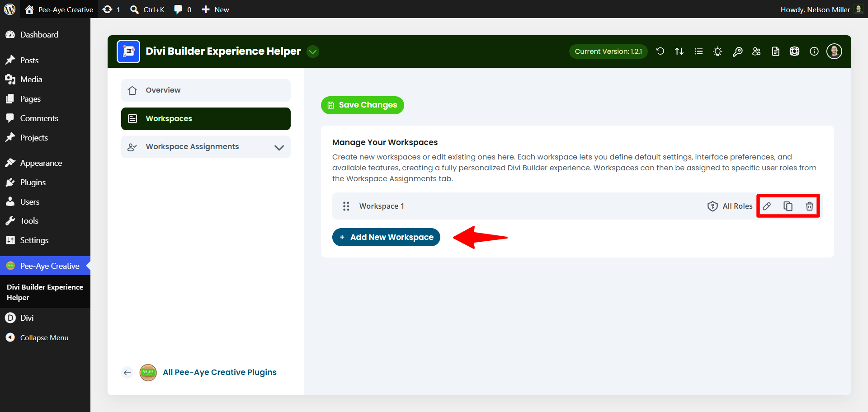Open Media library menu item
The image size is (868, 412).
tap(45, 80)
